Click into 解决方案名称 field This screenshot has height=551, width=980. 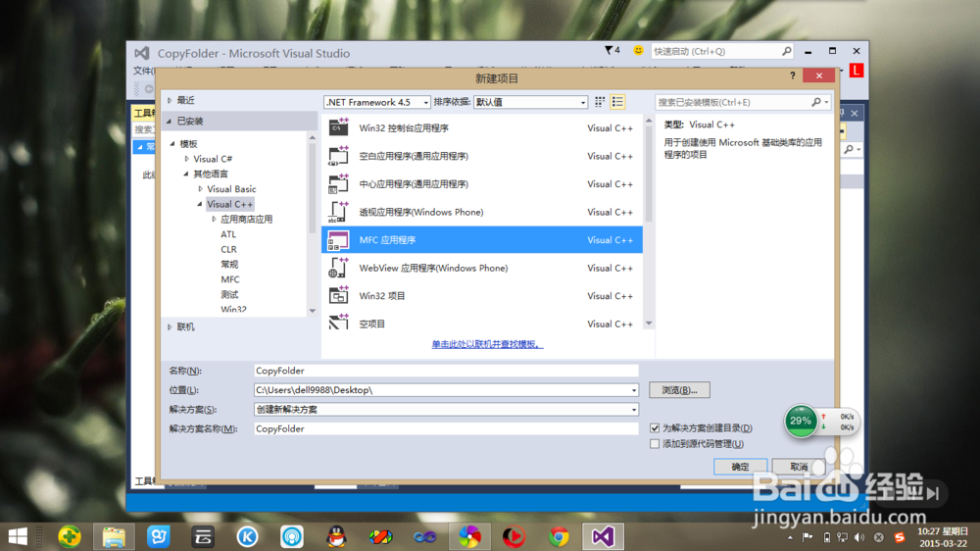pos(446,429)
